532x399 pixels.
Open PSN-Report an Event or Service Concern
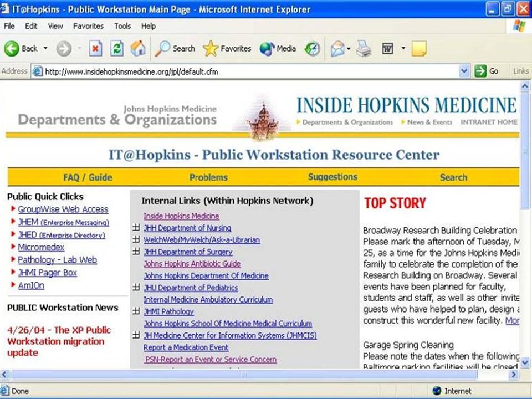pos(211,359)
